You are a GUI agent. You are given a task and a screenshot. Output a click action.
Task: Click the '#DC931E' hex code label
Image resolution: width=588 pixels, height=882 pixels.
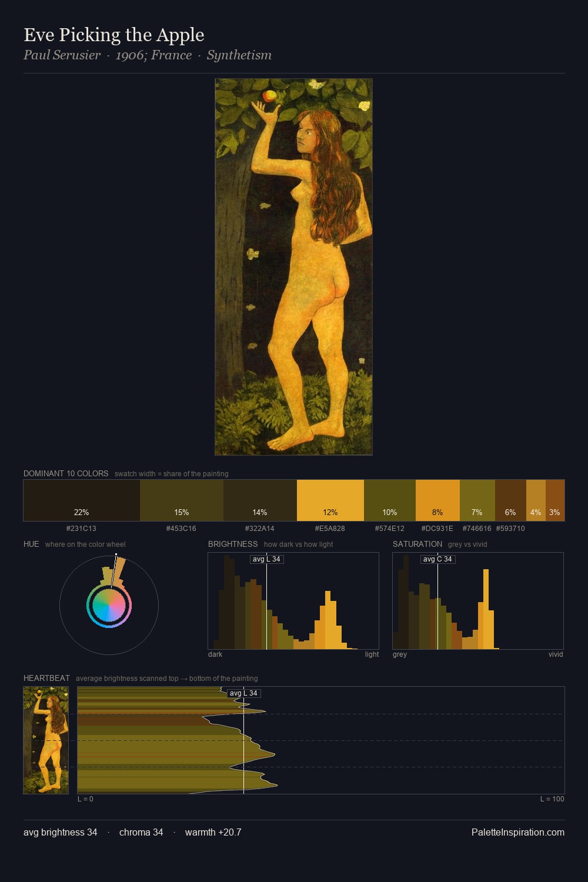[x=437, y=528]
